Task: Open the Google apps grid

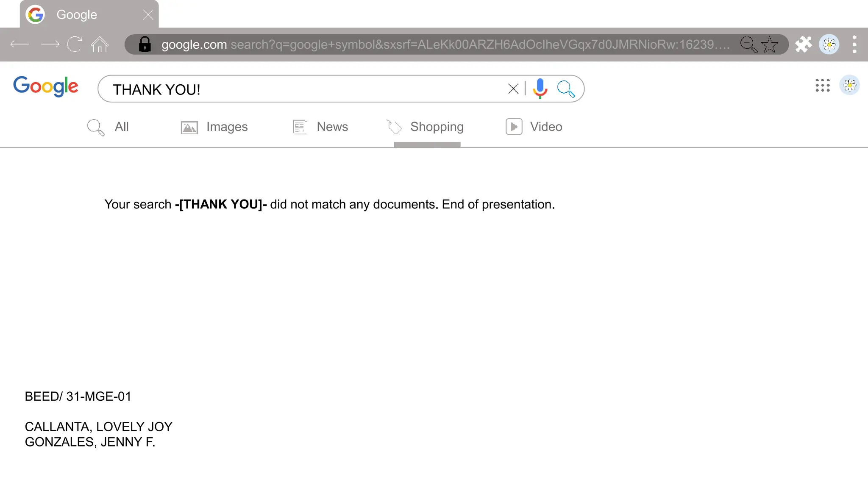Action: 822,85
